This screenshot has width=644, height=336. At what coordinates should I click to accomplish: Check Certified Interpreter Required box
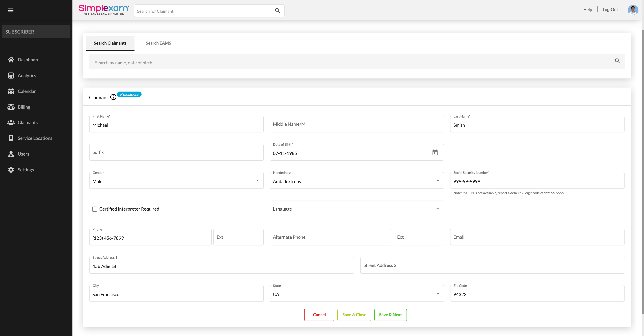coord(94,209)
